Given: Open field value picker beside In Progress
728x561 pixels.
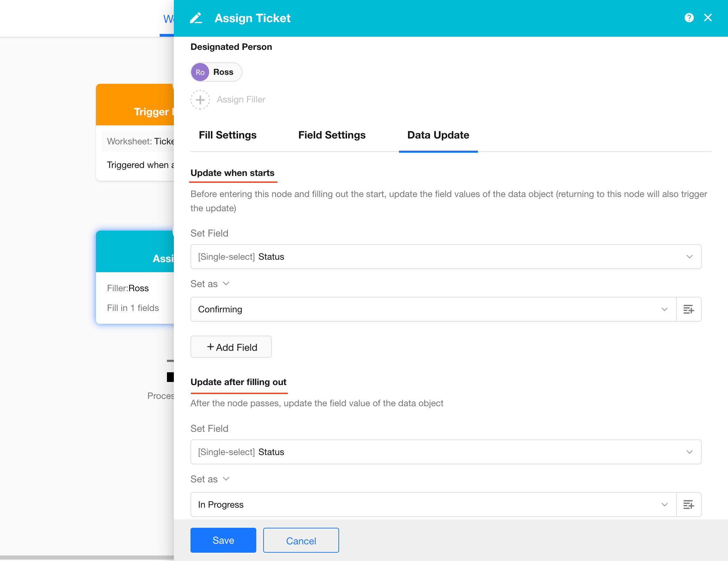Looking at the screenshot, I should (689, 505).
